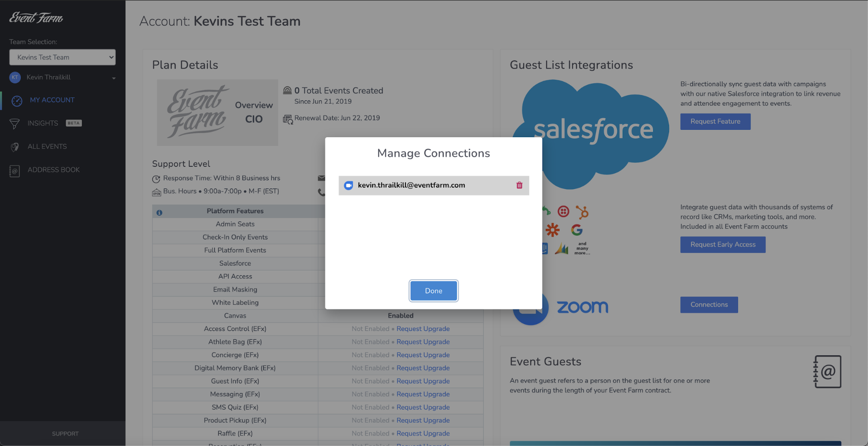868x446 pixels.
Task: Click the Microsoft Dynamics integration icon
Action: coord(561,248)
